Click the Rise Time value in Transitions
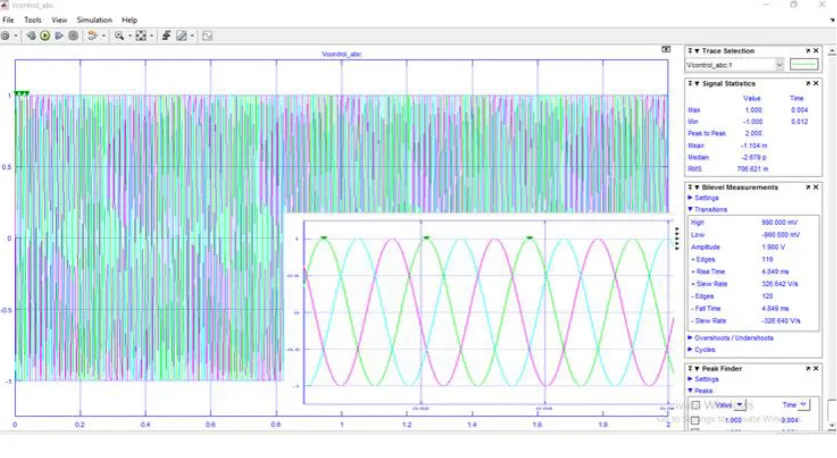837x458 pixels. [x=775, y=272]
